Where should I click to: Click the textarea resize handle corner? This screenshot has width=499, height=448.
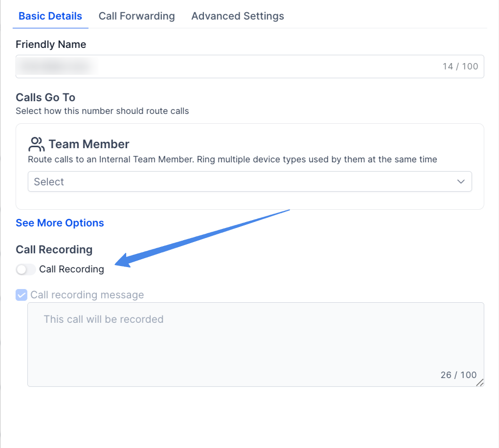480,382
